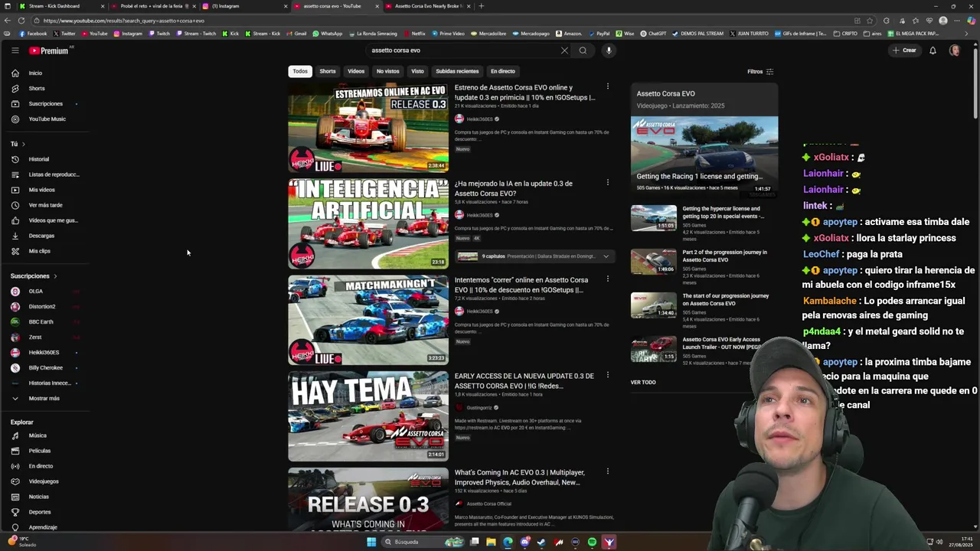980x551 pixels.
Task: Select the En directo filter chip
Action: 502,71
